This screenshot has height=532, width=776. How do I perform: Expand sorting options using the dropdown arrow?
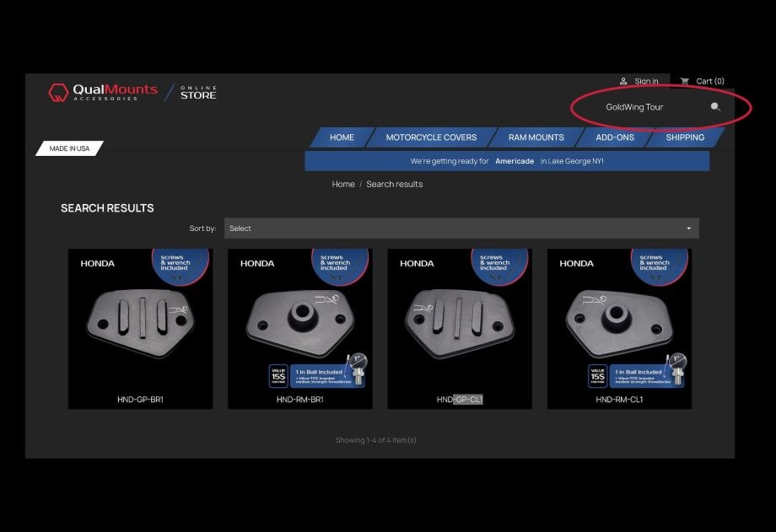click(x=688, y=228)
